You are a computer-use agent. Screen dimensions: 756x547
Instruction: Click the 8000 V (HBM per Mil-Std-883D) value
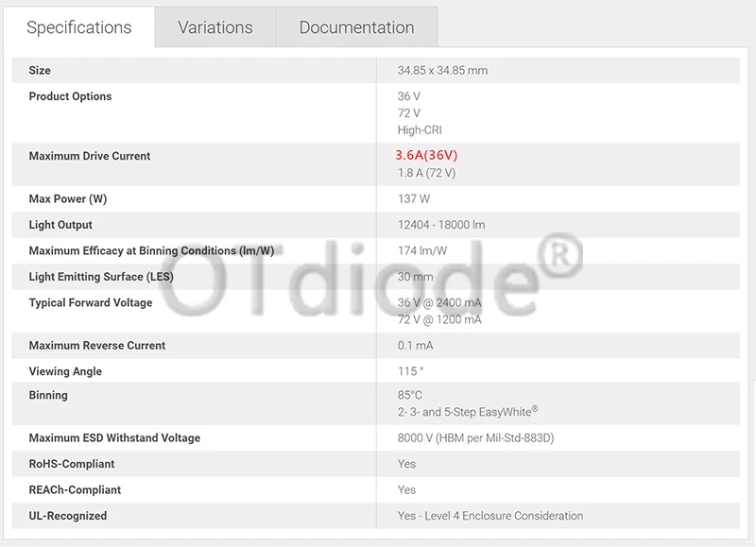click(x=476, y=438)
